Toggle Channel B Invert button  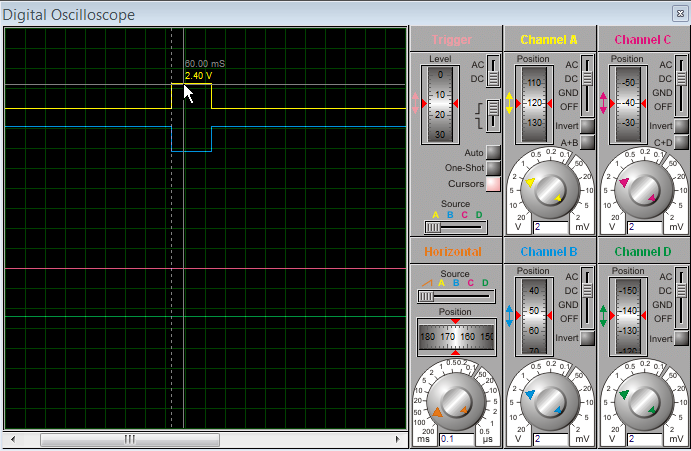[x=587, y=338]
